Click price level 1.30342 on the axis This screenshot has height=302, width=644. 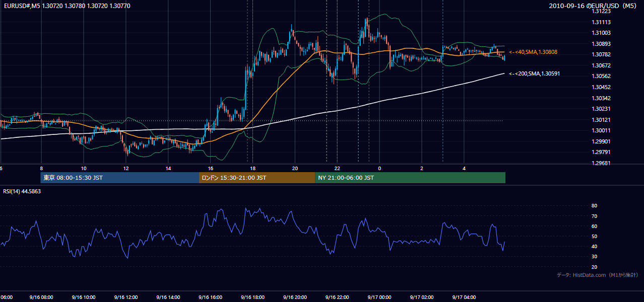click(x=602, y=98)
